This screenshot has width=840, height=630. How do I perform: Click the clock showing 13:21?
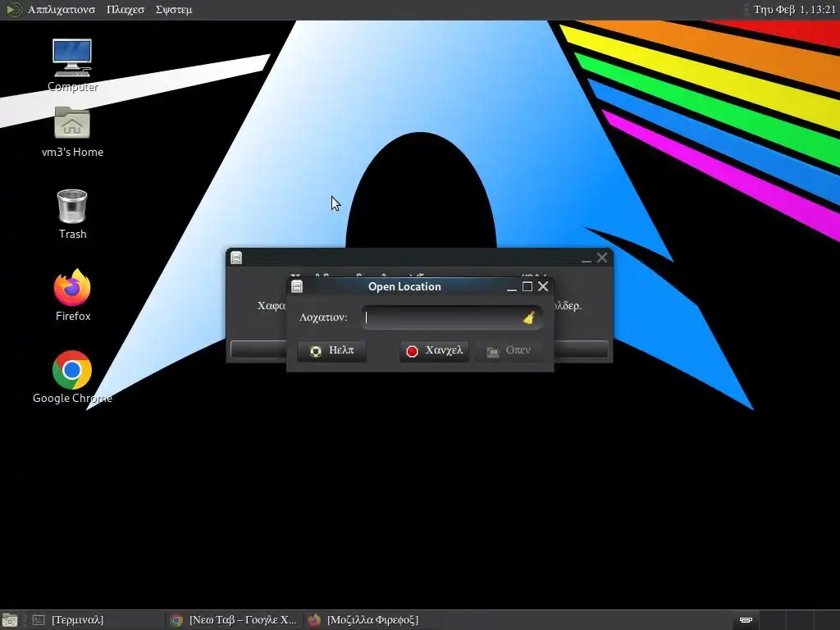tap(794, 10)
